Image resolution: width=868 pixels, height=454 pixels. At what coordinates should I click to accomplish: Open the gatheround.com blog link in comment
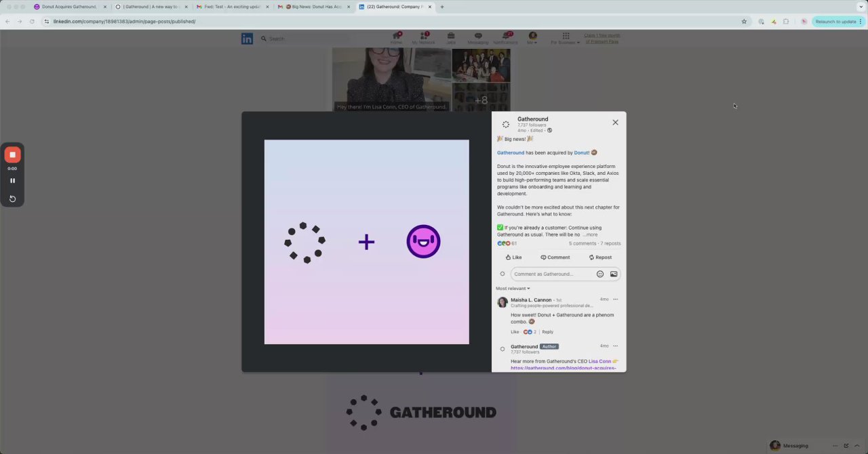tap(564, 368)
